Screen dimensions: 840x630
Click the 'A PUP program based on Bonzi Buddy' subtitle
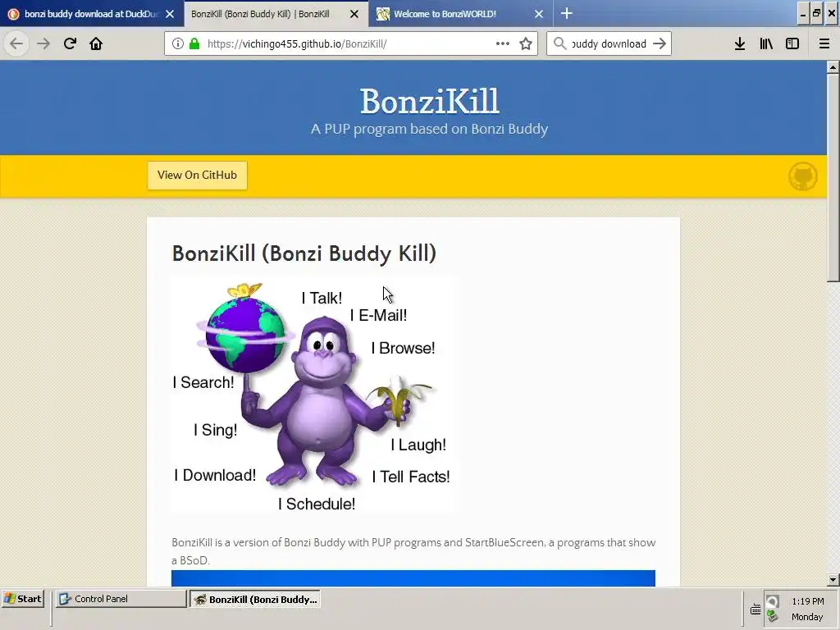coord(429,129)
